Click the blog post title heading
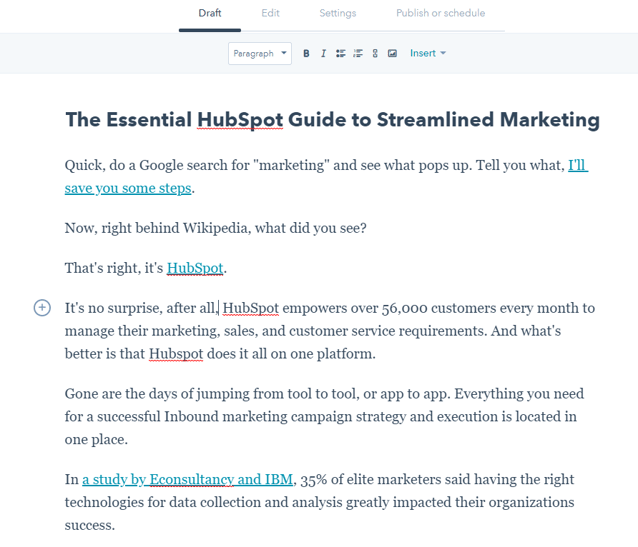The height and width of the screenshot is (547, 638). point(332,120)
